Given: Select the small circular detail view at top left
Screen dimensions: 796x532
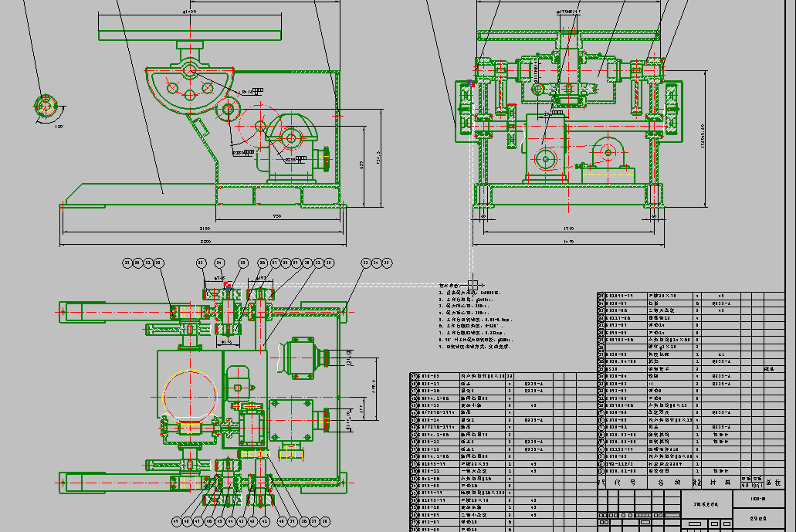Looking at the screenshot, I should (x=45, y=105).
